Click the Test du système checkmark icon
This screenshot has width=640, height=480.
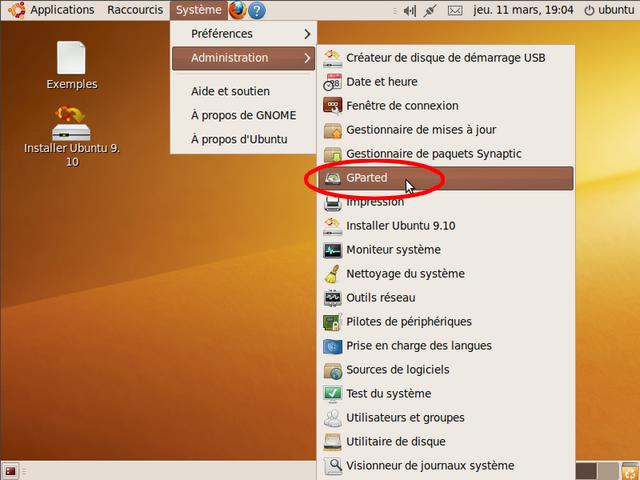tap(333, 394)
